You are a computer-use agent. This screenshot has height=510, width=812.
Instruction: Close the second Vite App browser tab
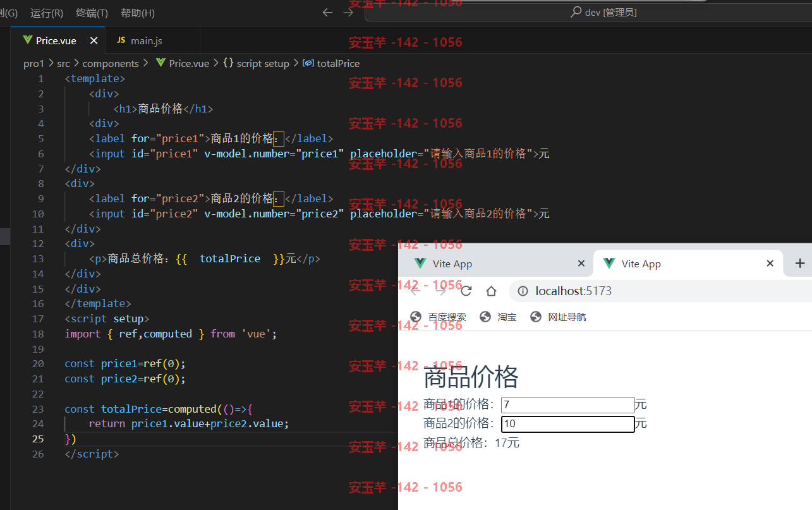coord(770,264)
